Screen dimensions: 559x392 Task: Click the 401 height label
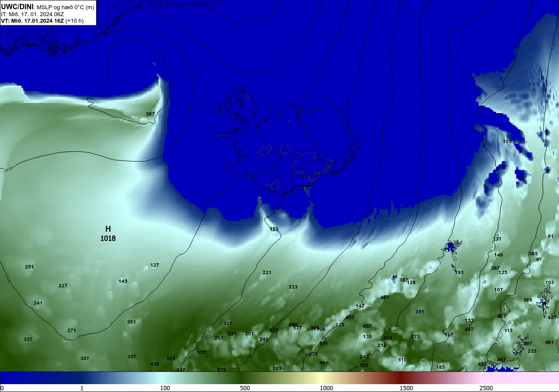click(x=549, y=342)
